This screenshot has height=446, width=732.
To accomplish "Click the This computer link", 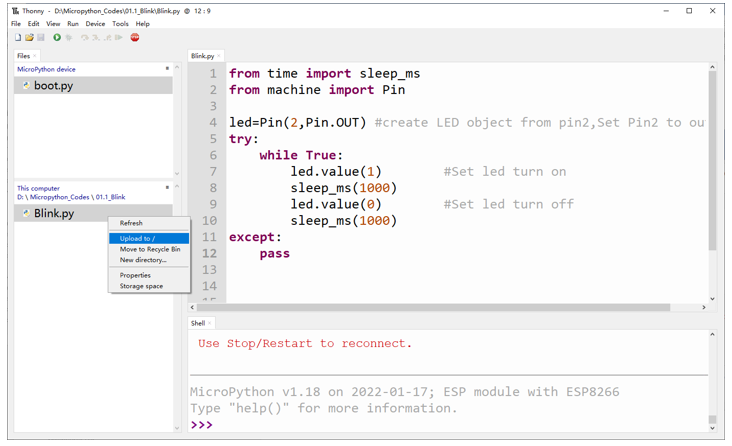I will (38, 188).
